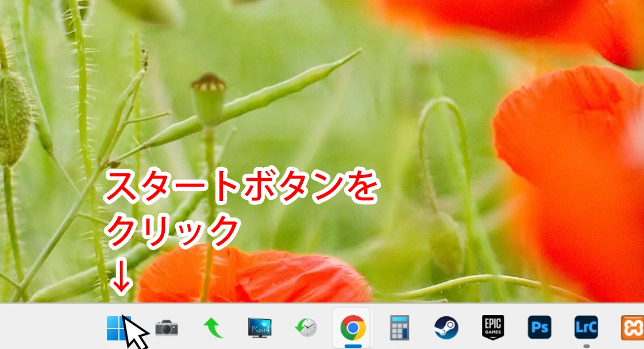Open Lightroom Classic taskbar icon
Viewport: 644px width, 349px height.
(586, 327)
